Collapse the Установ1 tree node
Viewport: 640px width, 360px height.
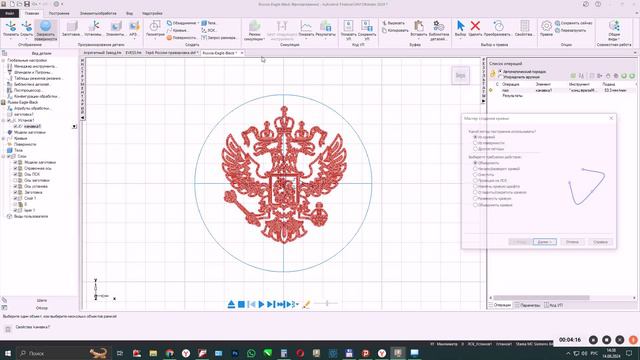pyautogui.click(x=3, y=120)
